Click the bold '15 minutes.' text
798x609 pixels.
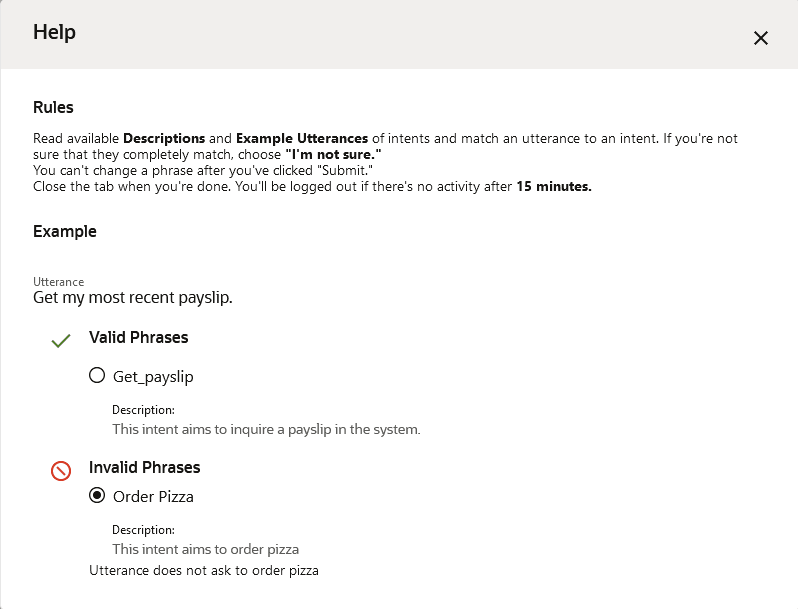554,186
